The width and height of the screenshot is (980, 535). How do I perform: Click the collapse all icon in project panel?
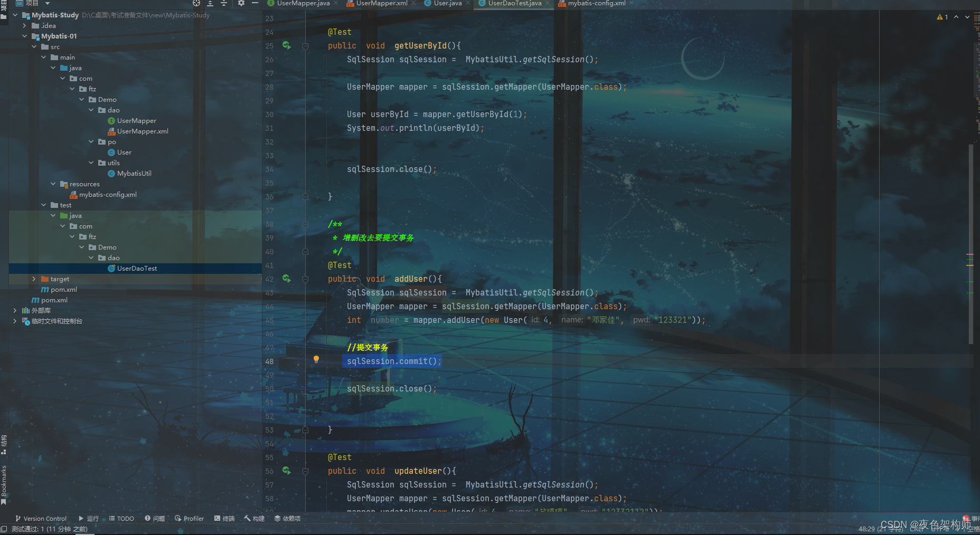coord(224,3)
